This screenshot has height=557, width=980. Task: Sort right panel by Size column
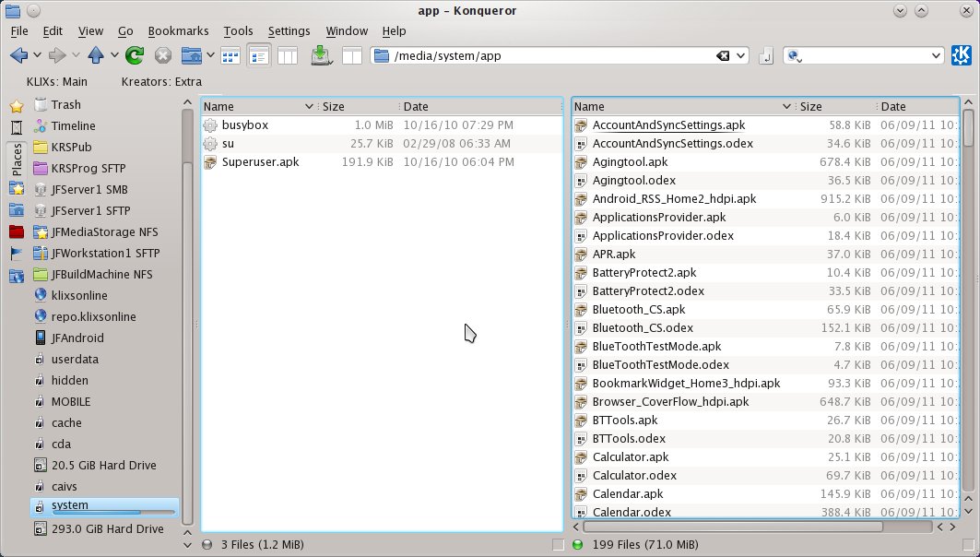(x=835, y=107)
